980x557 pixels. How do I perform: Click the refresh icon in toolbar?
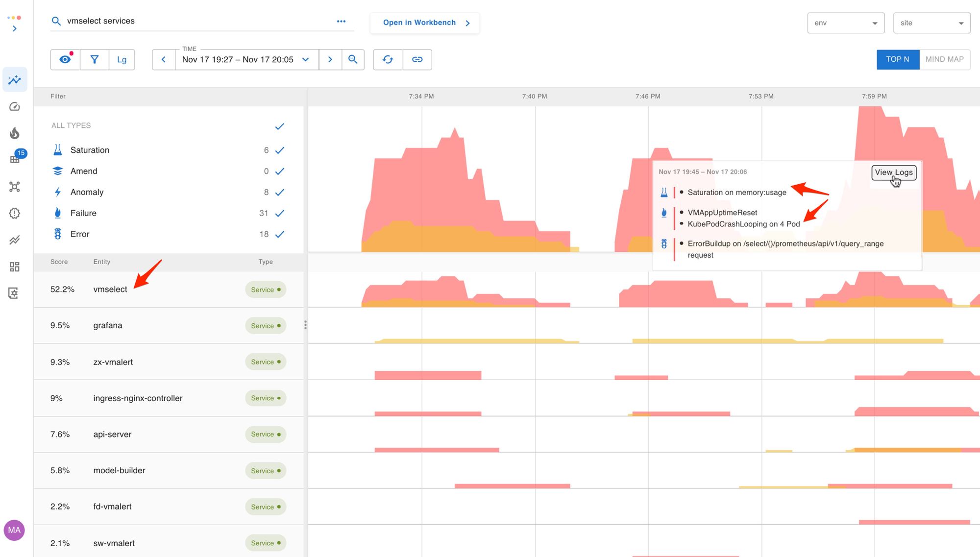[388, 60]
